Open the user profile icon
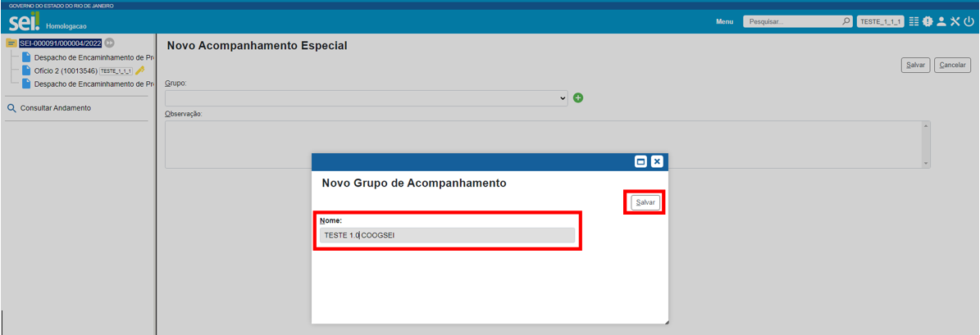The height and width of the screenshot is (335, 980). [x=941, y=22]
